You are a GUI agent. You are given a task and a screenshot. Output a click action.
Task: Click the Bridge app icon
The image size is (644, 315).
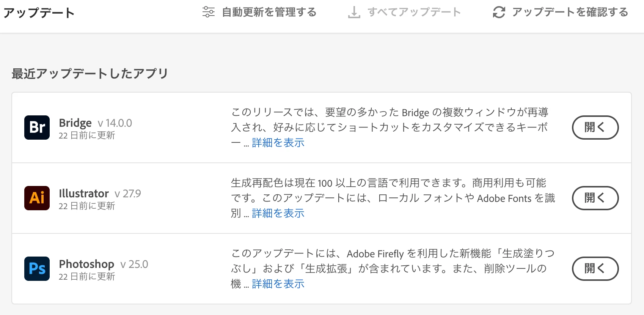[x=37, y=128]
